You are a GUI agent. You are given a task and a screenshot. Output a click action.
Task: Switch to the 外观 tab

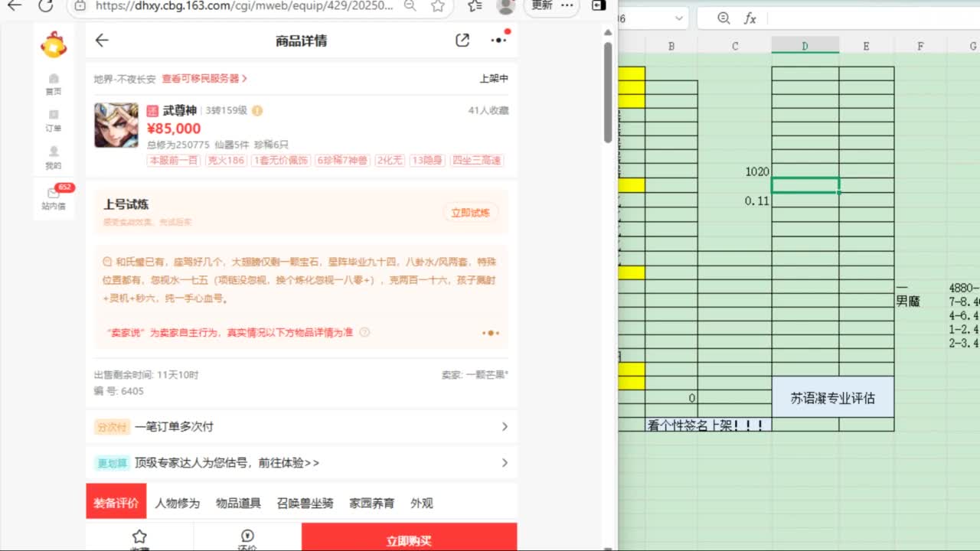422,503
